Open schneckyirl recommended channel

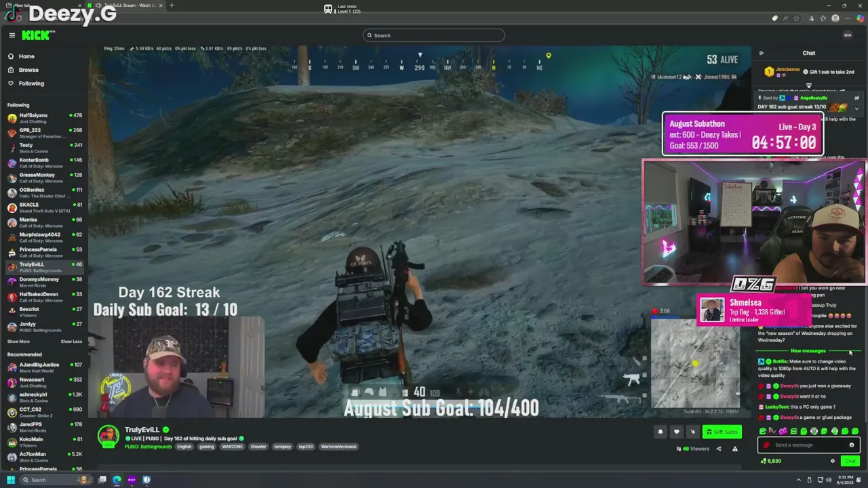(45, 397)
